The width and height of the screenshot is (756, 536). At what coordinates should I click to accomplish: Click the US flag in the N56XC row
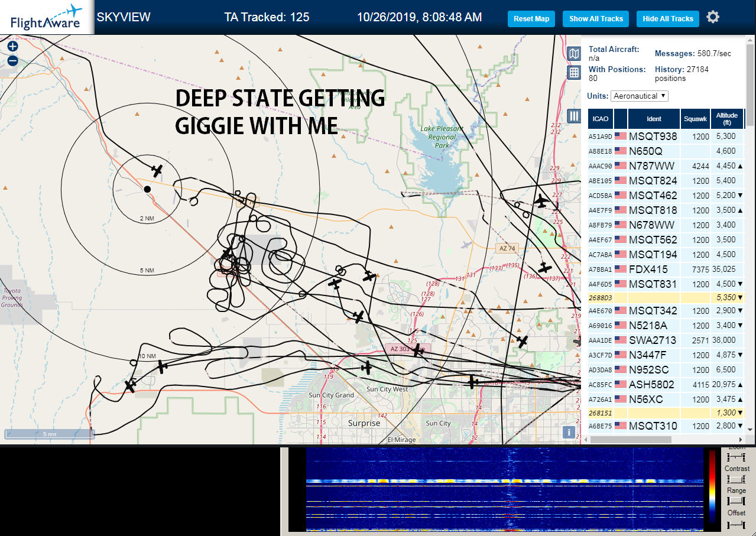pos(621,399)
